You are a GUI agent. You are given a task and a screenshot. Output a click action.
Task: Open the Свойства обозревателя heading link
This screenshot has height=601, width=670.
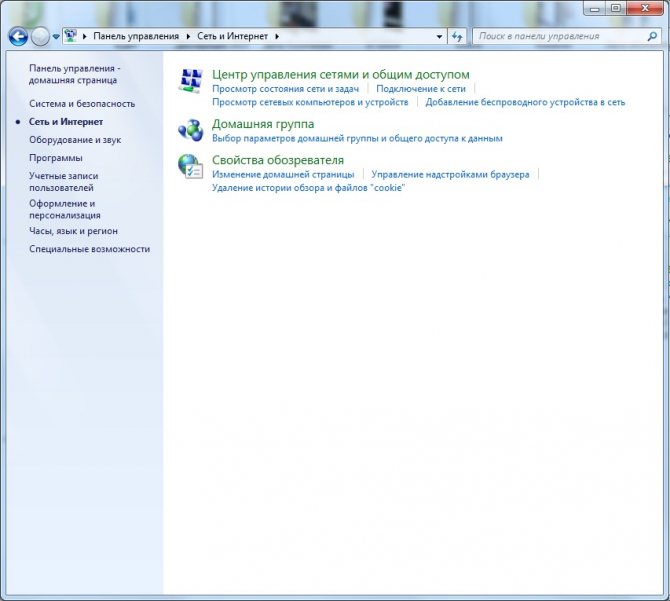(278, 160)
